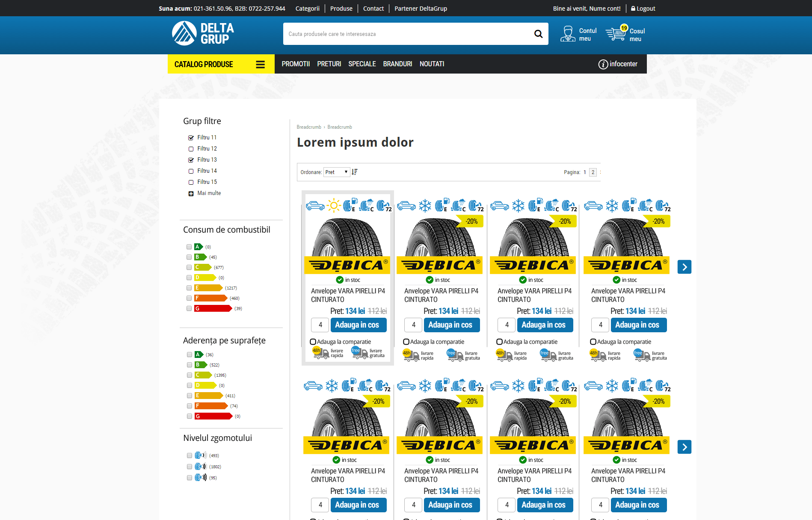Uncheck the Filtru 11 checkbox

tap(191, 138)
